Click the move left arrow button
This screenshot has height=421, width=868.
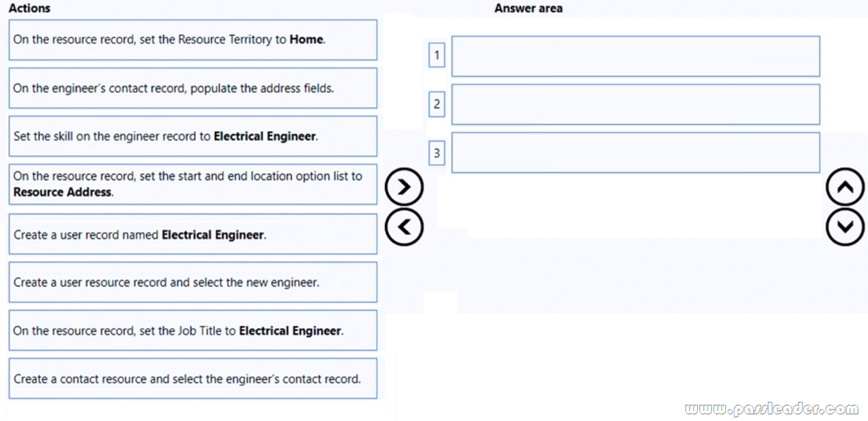404,226
